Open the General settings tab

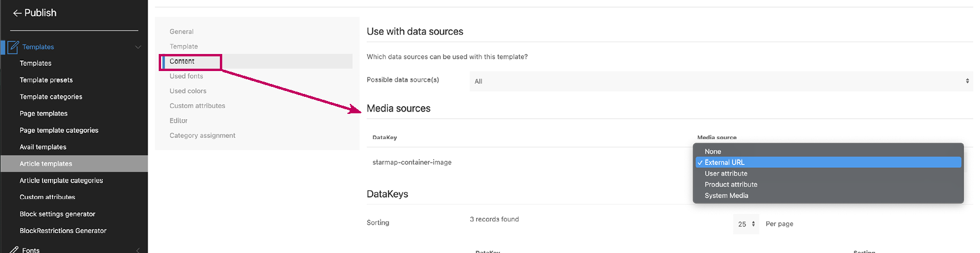[x=182, y=32]
